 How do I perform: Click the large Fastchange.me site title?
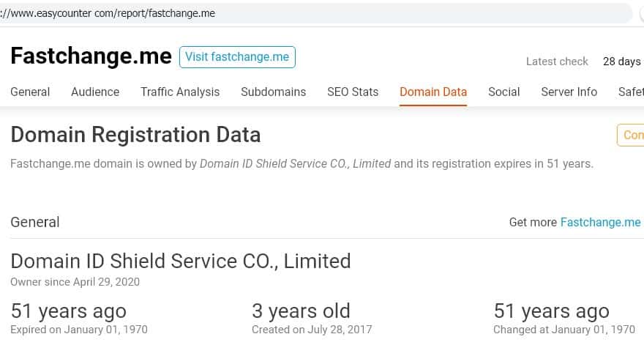tap(91, 56)
